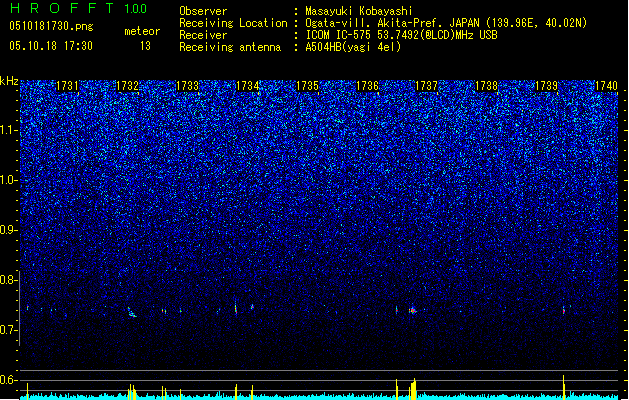Select observer name Masayuki Kobayashi
The width and height of the screenshot is (629, 400).
click(x=359, y=11)
